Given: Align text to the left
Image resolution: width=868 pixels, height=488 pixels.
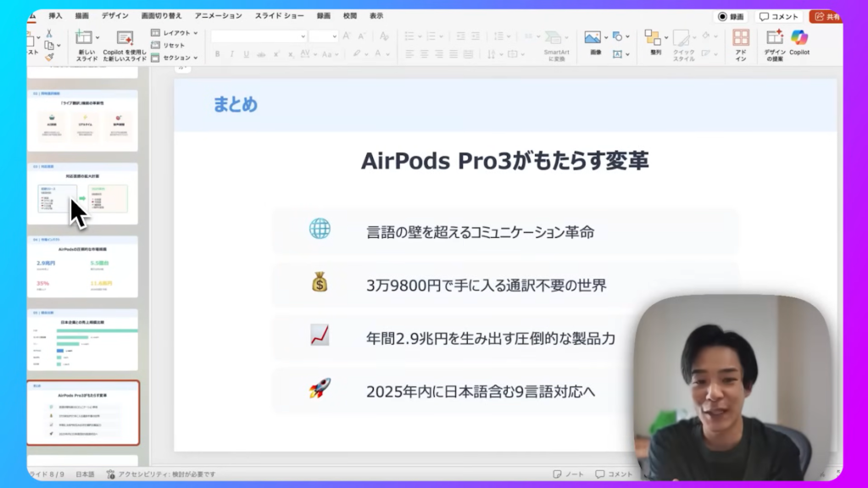Looking at the screenshot, I should pyautogui.click(x=409, y=54).
